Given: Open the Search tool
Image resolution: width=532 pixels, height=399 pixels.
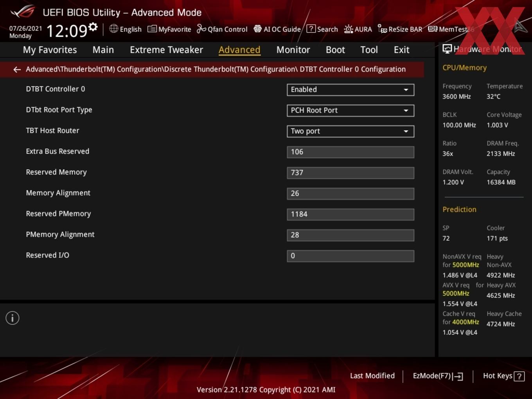Looking at the screenshot, I should click(x=322, y=29).
